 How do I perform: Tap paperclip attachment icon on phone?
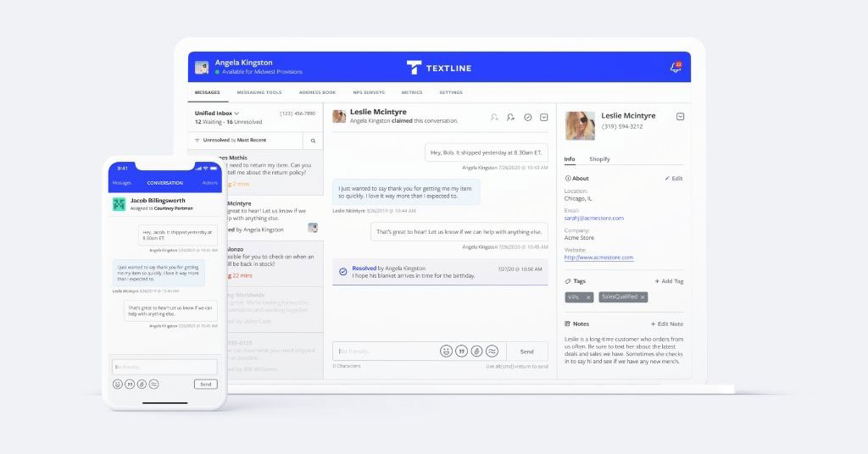[142, 385]
